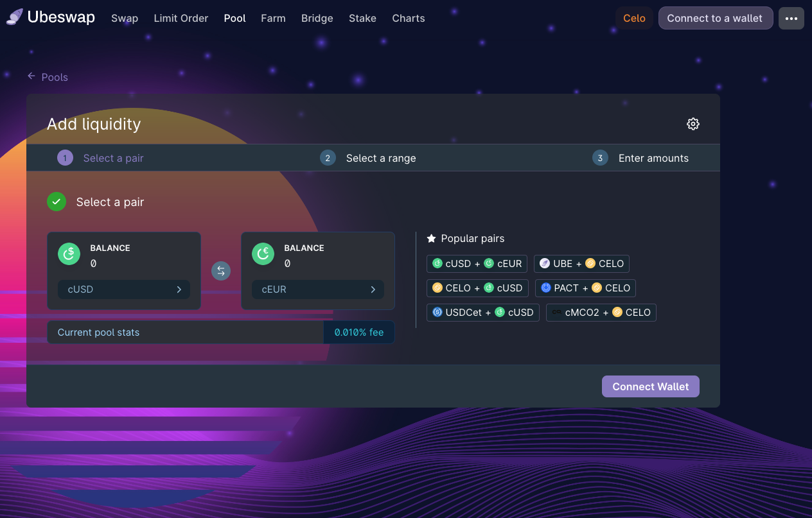Open the Celo network selector
The image size is (812, 518).
634,18
